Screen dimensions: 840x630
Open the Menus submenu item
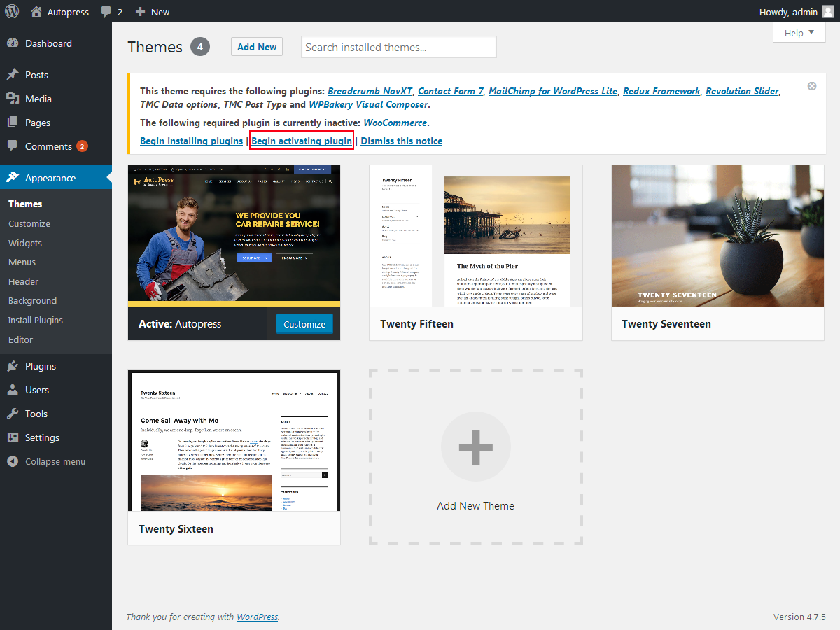coord(22,262)
